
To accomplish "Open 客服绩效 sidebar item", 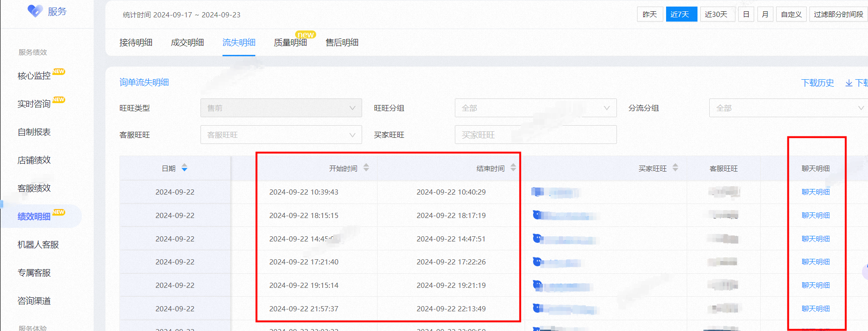I will coord(34,188).
